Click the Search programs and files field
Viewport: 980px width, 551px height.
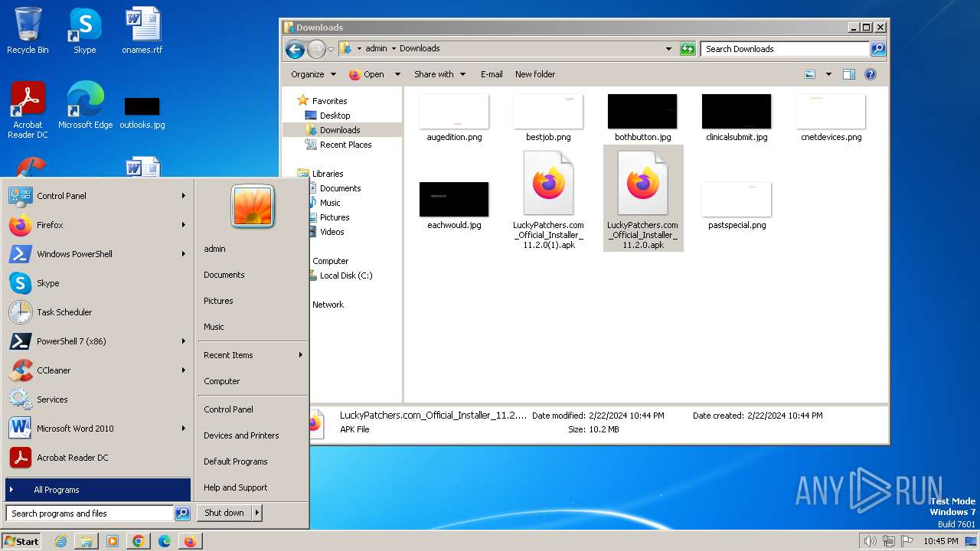[90, 514]
